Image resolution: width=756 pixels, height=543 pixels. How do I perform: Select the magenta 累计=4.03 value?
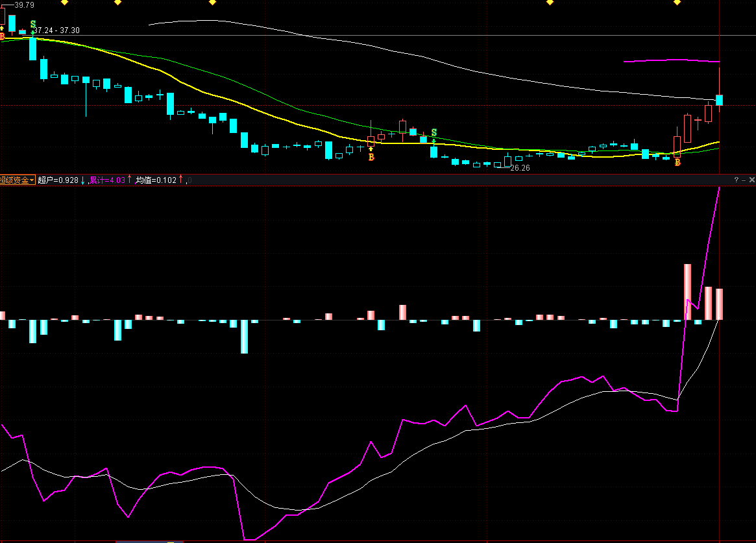pyautogui.click(x=108, y=180)
